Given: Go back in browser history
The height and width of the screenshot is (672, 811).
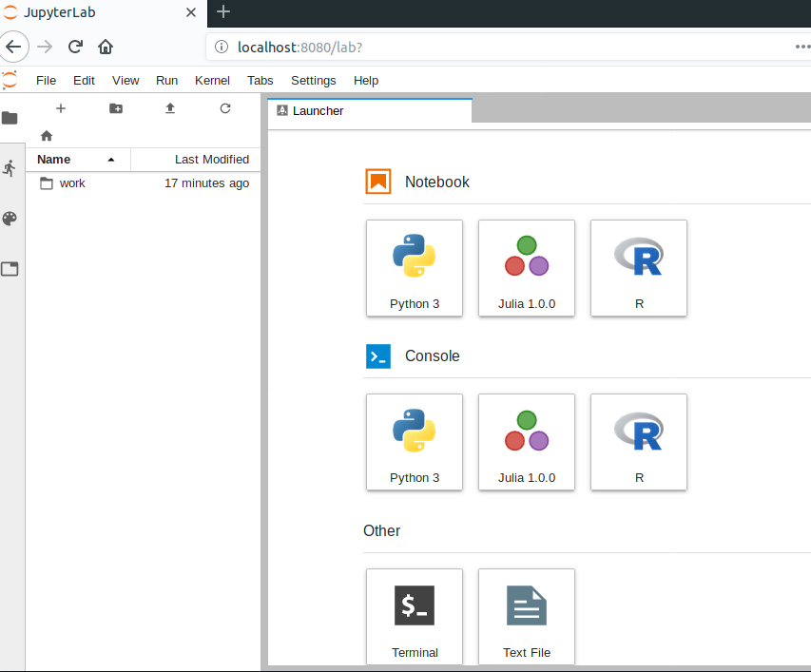Looking at the screenshot, I should 14,47.
